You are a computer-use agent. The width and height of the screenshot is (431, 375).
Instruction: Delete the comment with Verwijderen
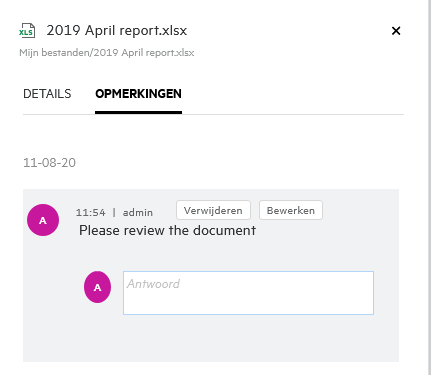(213, 210)
